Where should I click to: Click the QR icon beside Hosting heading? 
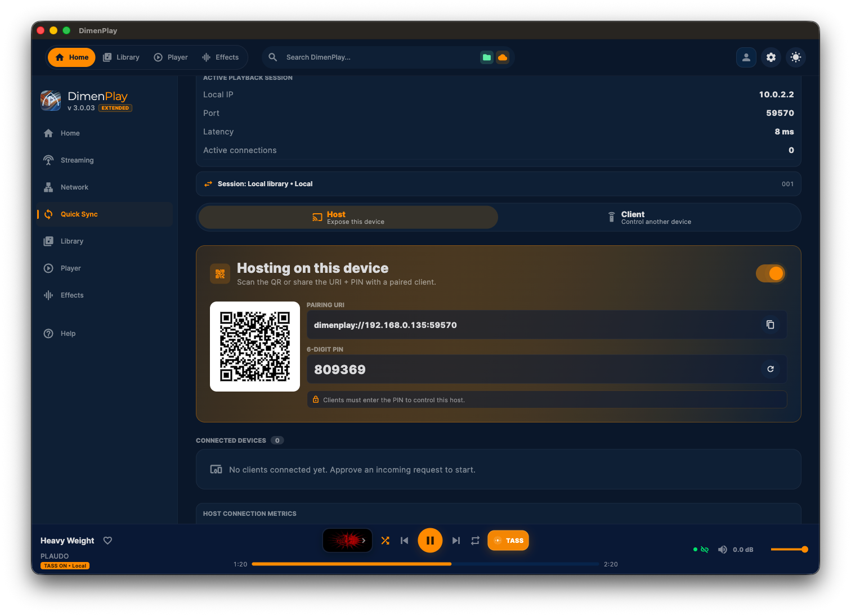[220, 274]
